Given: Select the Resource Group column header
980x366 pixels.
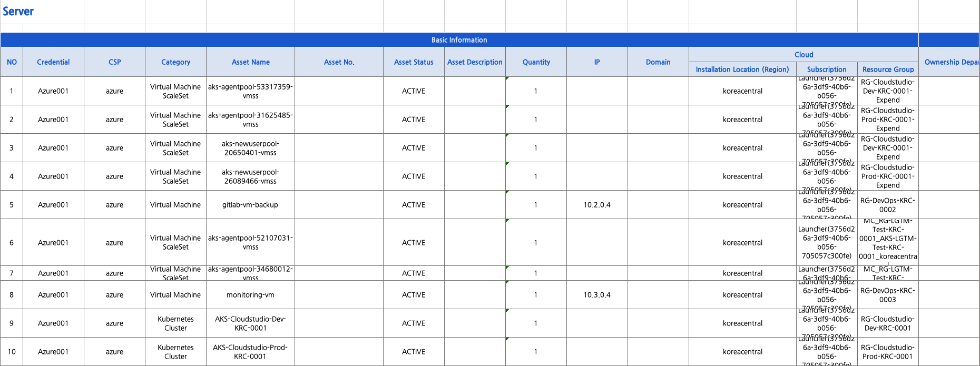Looking at the screenshot, I should click(887, 70).
